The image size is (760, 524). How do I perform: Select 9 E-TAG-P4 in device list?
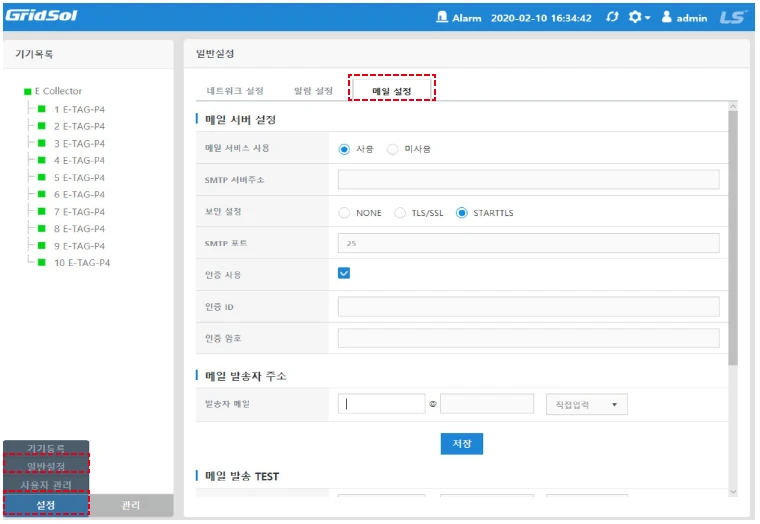79,246
